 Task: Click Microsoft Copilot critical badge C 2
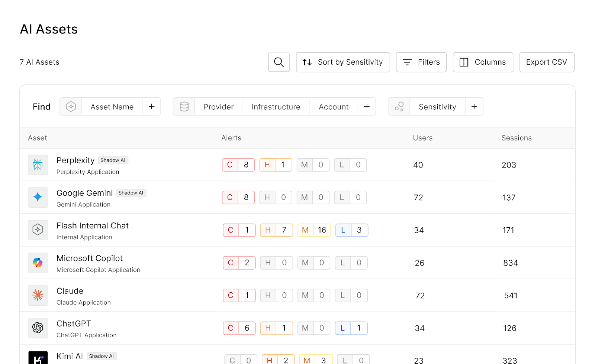click(239, 263)
